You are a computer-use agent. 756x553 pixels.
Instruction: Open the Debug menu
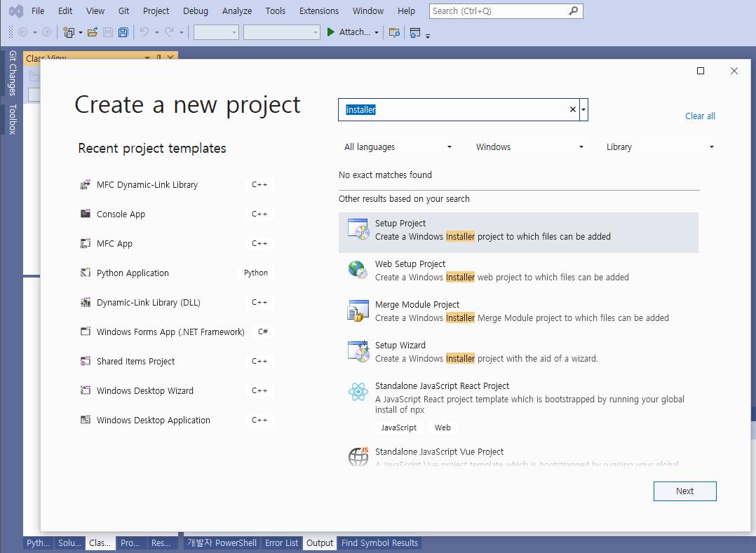pyautogui.click(x=195, y=11)
